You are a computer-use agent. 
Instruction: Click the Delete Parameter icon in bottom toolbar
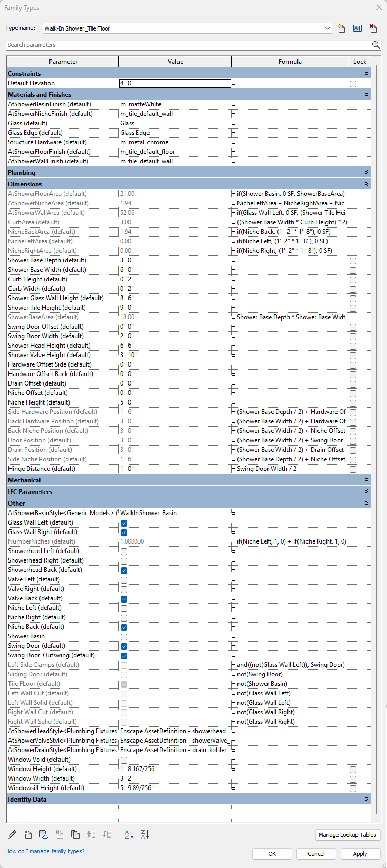coord(59,834)
